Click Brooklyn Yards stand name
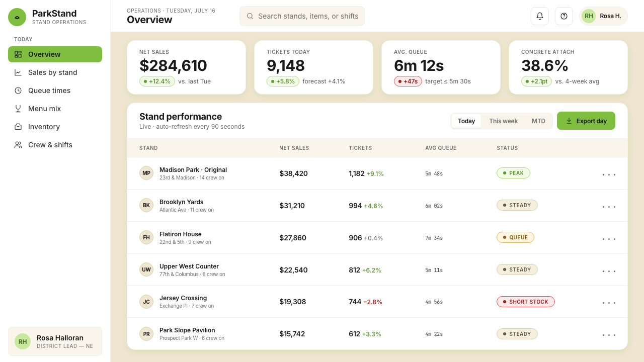This screenshot has height=362, width=644. 181,202
